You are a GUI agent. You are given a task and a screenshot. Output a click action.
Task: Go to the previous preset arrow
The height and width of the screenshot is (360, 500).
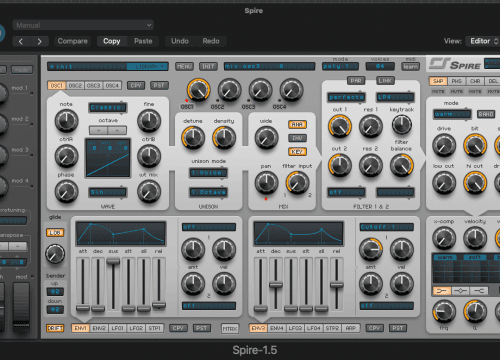(x=21, y=41)
